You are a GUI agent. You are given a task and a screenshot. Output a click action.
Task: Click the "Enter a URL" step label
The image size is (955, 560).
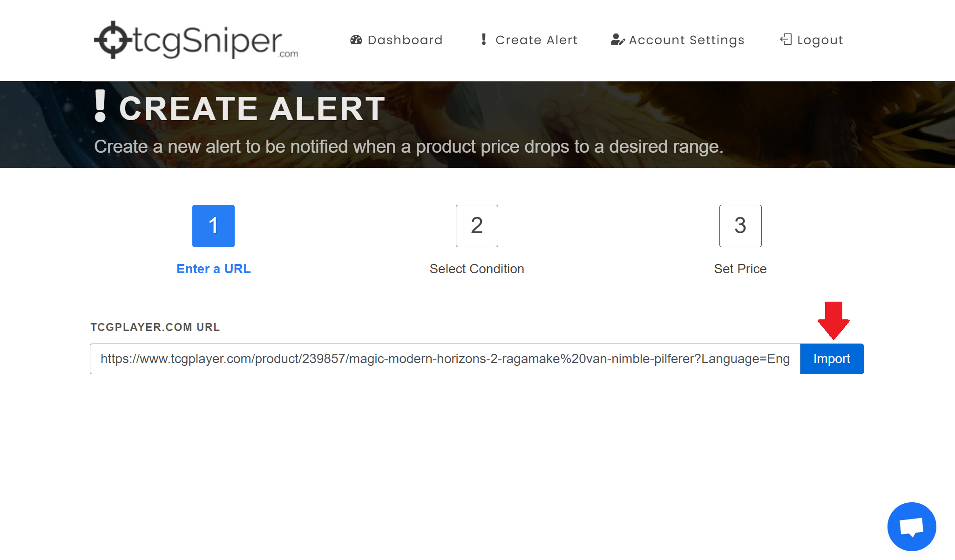214,269
